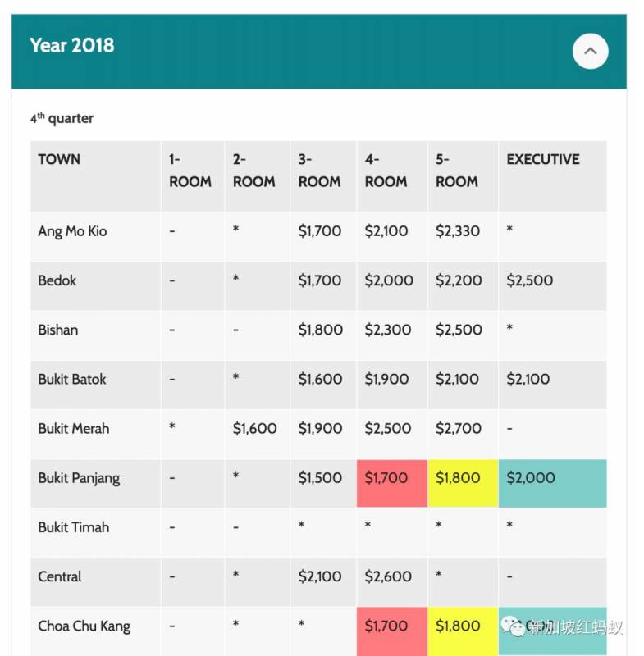Collapse the Year 2018 section chevron
Screen dimensions: 644x656
(590, 51)
